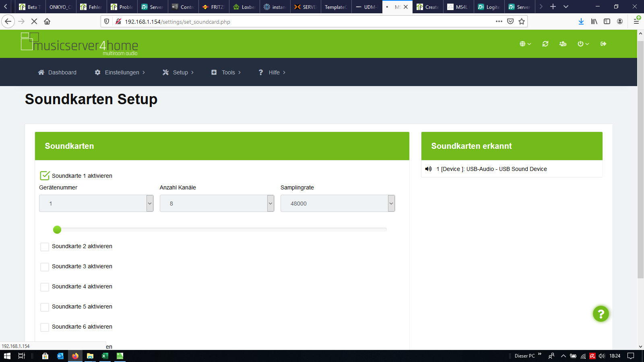The height and width of the screenshot is (362, 644).
Task: Expand the Hilfe menu
Action: 272,72
